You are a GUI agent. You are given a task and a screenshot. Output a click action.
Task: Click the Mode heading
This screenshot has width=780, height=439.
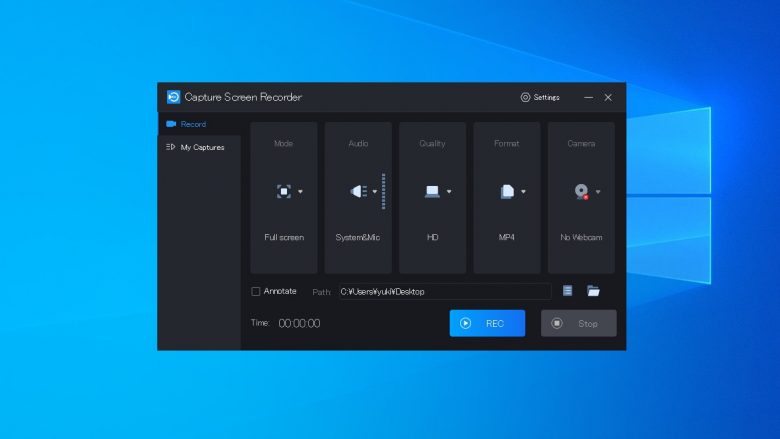click(284, 143)
